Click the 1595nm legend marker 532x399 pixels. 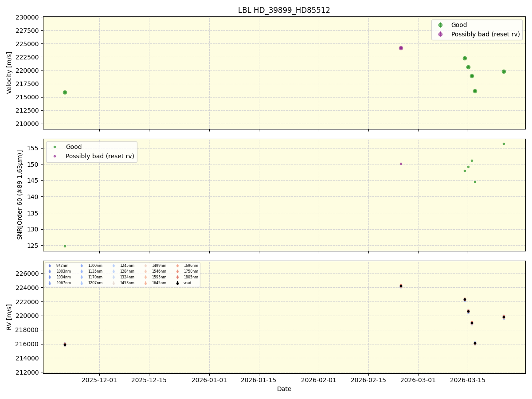(145, 277)
